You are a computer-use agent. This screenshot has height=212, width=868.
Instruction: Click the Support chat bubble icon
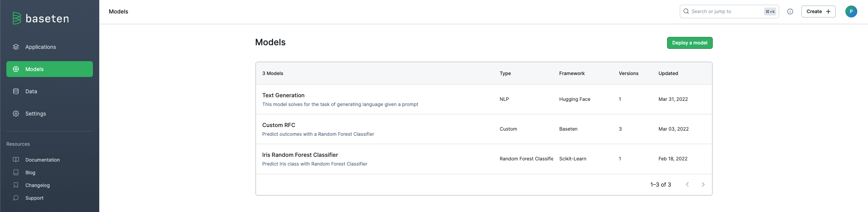coord(16,198)
